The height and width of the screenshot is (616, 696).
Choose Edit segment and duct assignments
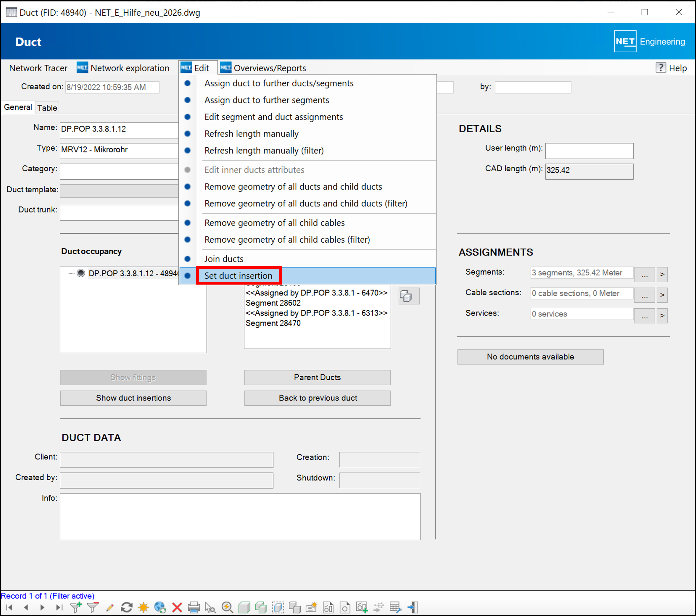pos(308,117)
